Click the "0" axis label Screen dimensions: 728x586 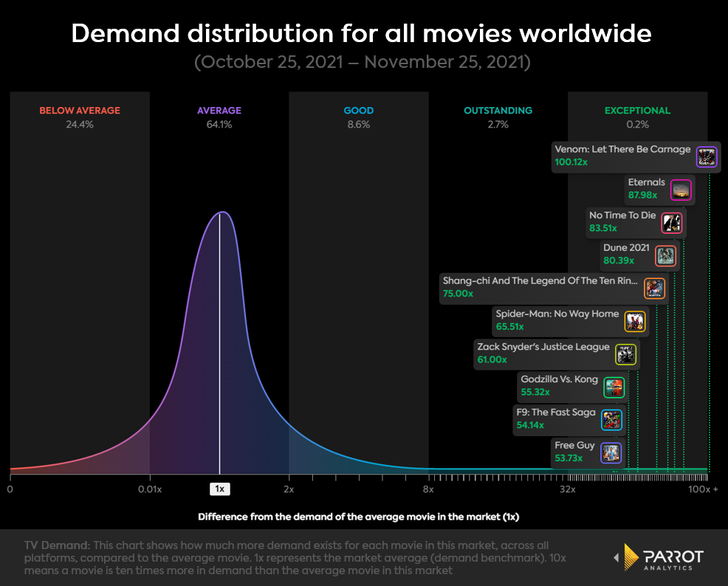point(10,489)
